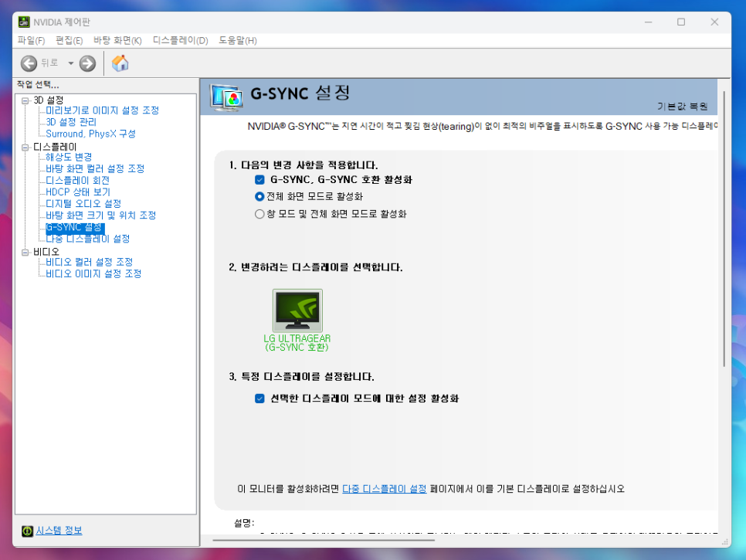Click the horizontal scrollbar at bottom

click(x=324, y=541)
